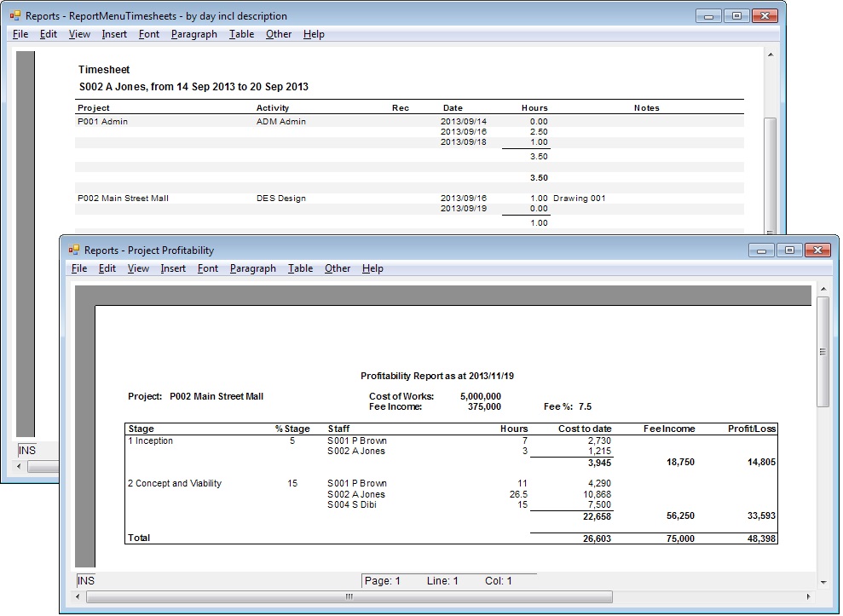Open the Insert menu in the Profitability window

[x=173, y=268]
